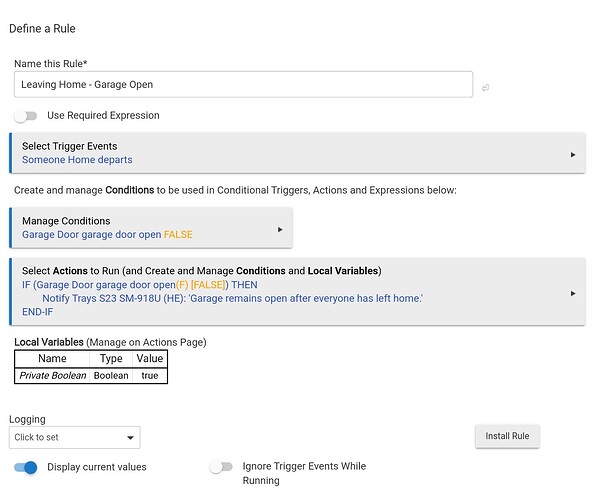The image size is (602, 500).
Task: Disable the Display current values switch
Action: pyautogui.click(x=26, y=467)
